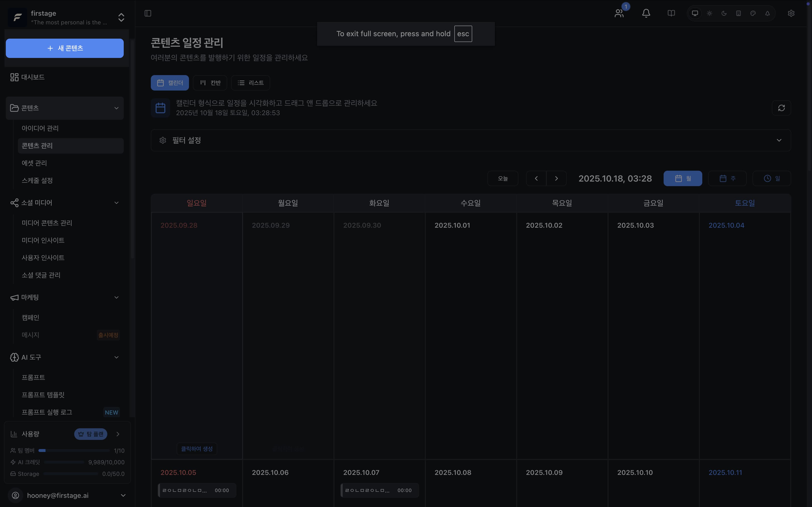
Task: Expand the 필터 설정 panel
Action: pos(471,140)
